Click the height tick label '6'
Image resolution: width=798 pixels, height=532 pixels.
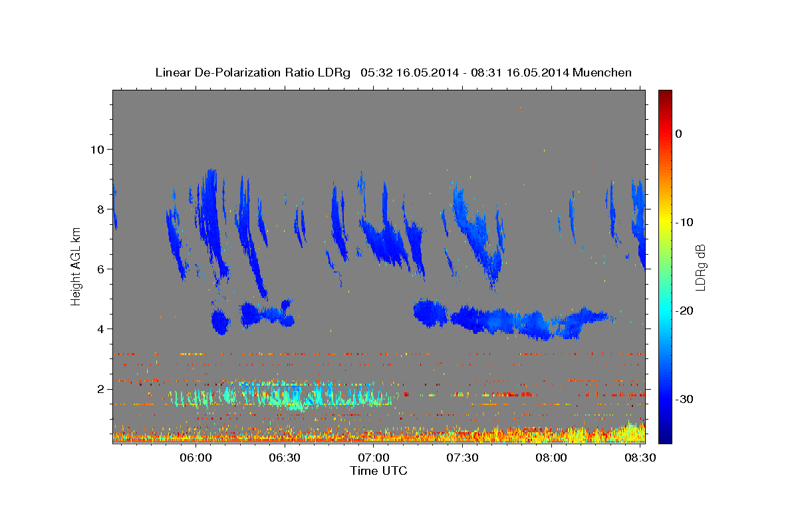click(x=101, y=269)
